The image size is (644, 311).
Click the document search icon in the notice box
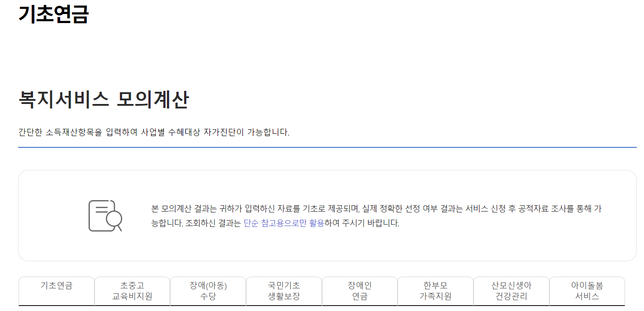pos(105,216)
